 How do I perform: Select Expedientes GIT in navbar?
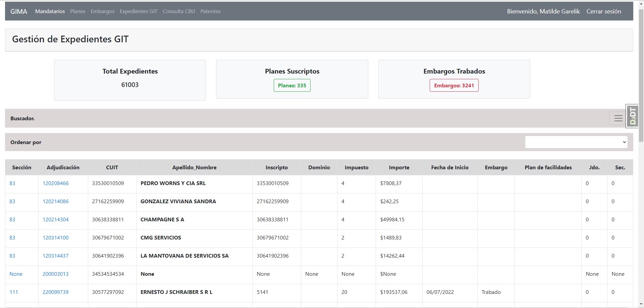point(139,11)
